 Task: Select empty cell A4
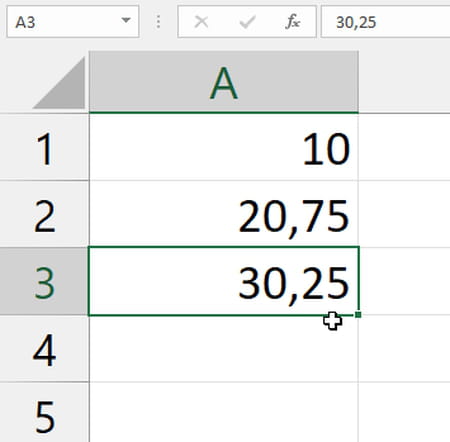[x=224, y=349]
